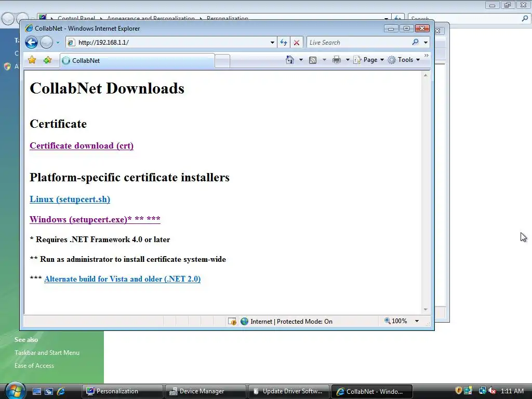Open a new tab with the blank tab button
The width and height of the screenshot is (532, 399).
point(222,61)
